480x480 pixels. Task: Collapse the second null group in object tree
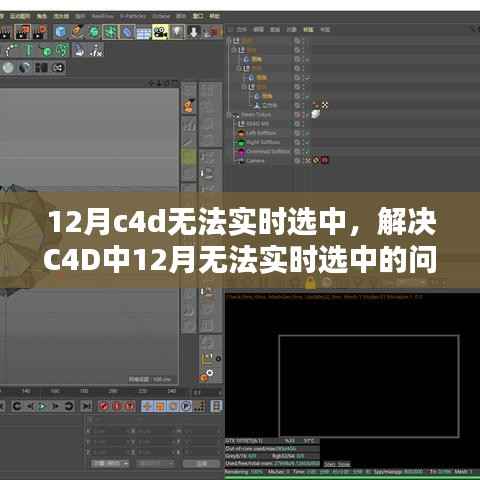[x=234, y=50]
